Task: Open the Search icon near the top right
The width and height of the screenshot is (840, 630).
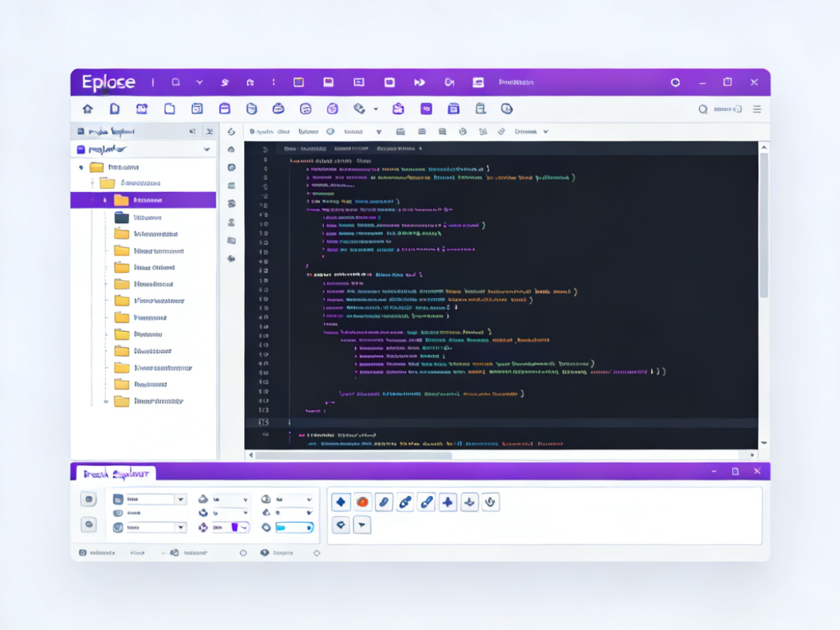Action: pos(702,109)
